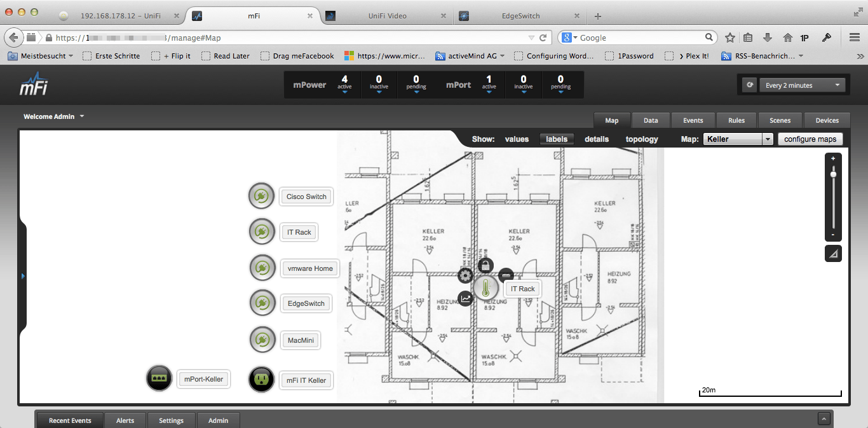This screenshot has height=428, width=868.
Task: Go to browser home page icon
Action: click(787, 38)
